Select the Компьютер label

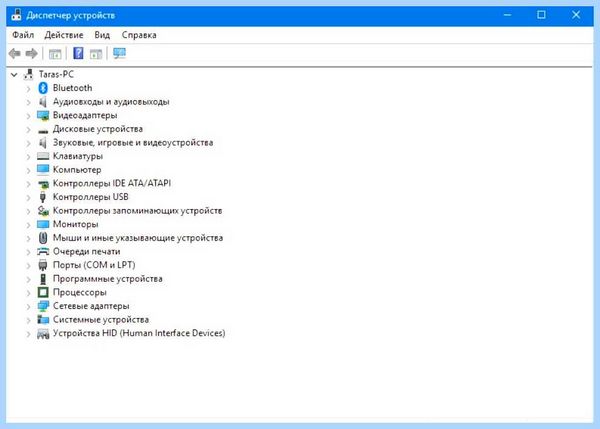(77, 170)
